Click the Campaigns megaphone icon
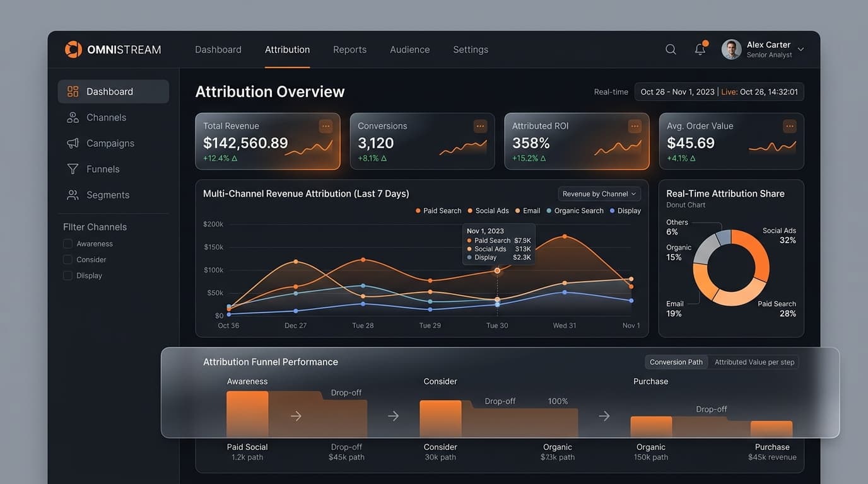This screenshot has width=868, height=484. [73, 143]
